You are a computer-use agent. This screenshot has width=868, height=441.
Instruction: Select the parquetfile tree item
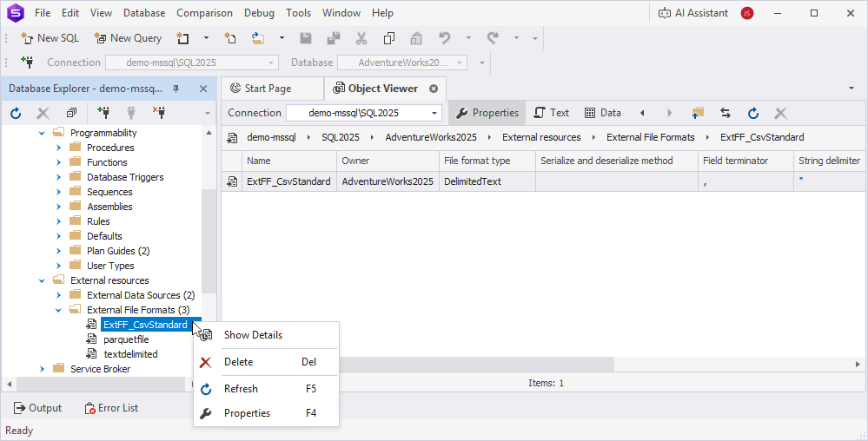[126, 339]
